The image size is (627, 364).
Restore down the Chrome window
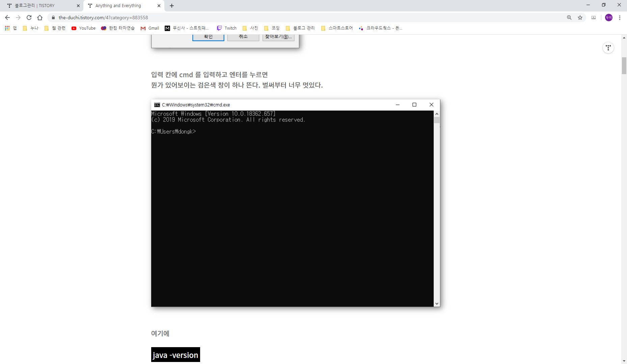[x=604, y=5]
